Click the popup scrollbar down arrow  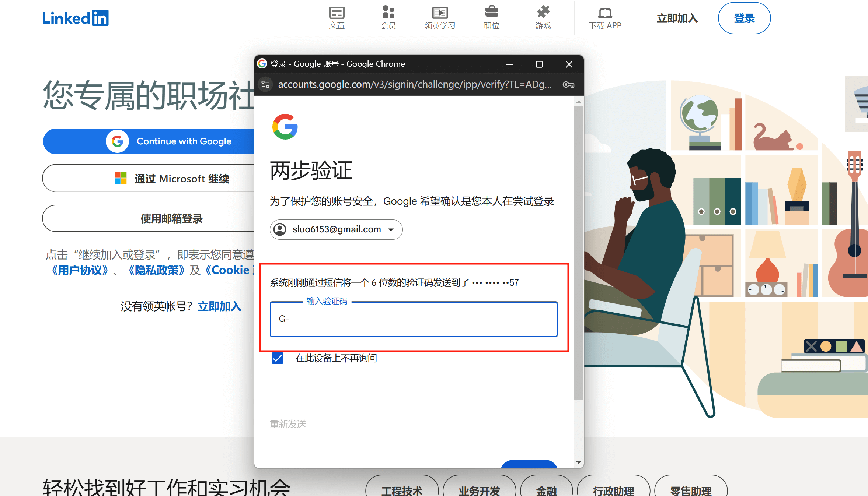click(579, 462)
